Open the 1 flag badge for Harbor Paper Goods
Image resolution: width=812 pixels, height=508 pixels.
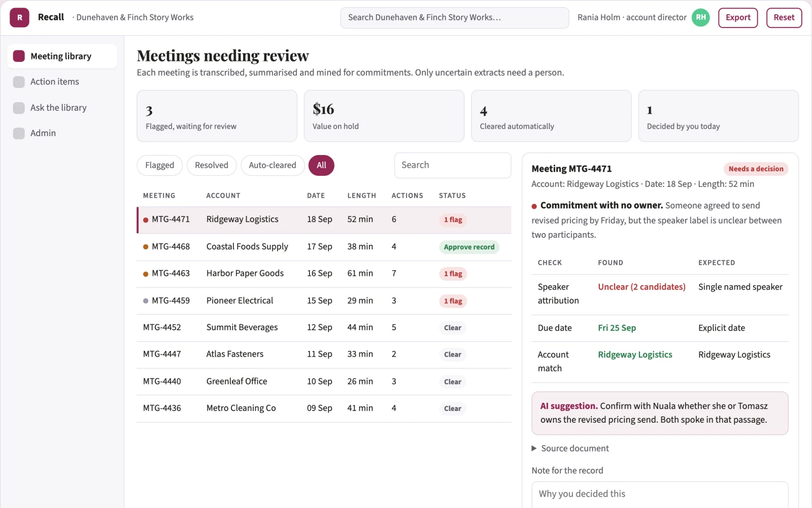pos(453,274)
